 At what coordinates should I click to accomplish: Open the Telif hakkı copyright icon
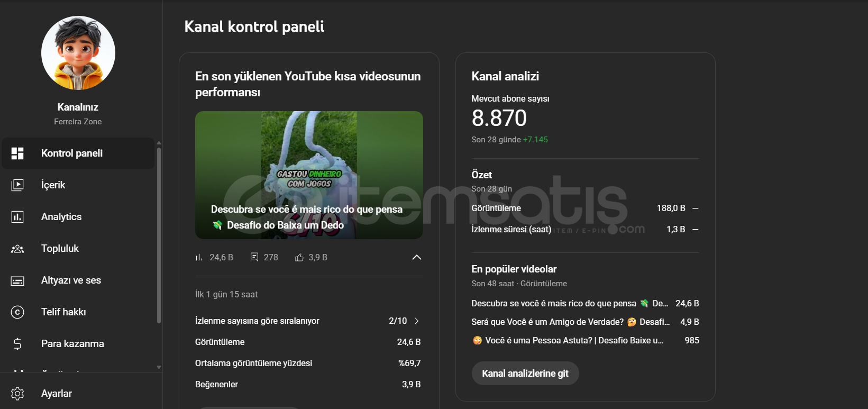click(x=17, y=312)
